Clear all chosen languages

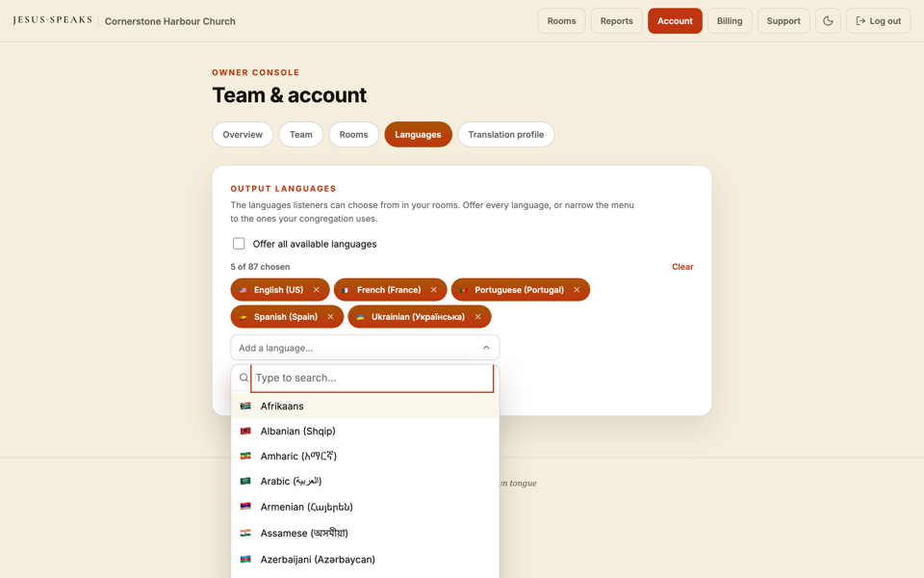coord(682,267)
